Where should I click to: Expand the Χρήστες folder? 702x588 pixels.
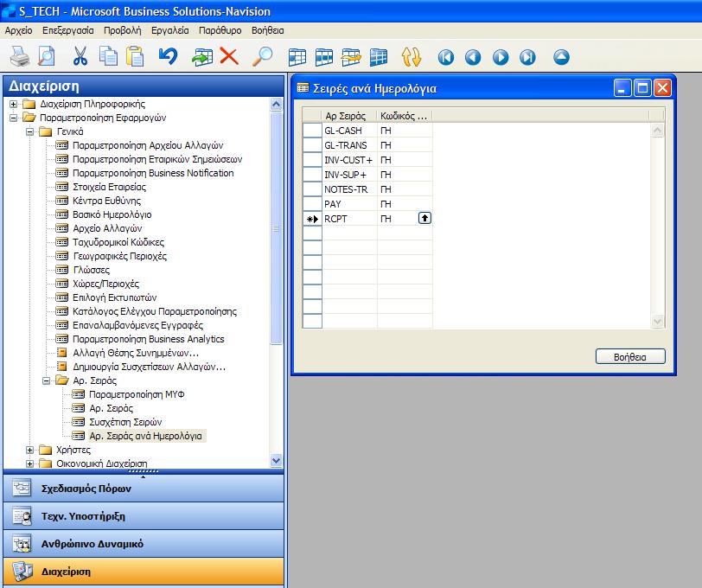[x=29, y=450]
